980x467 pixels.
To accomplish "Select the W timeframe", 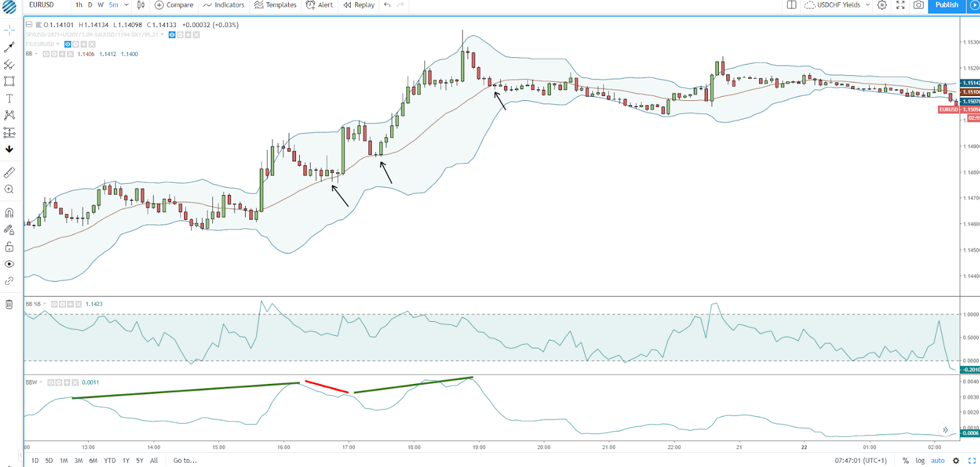I will 100,5.
